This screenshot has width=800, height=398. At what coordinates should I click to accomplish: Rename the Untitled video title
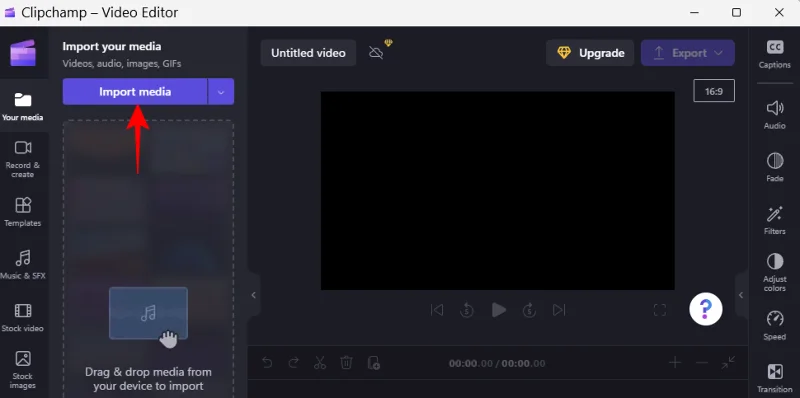(308, 53)
